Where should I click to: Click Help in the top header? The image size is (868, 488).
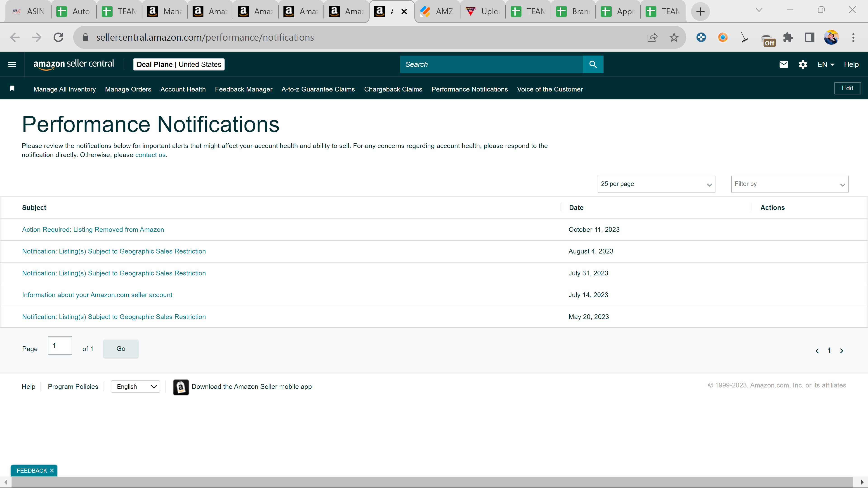click(851, 64)
